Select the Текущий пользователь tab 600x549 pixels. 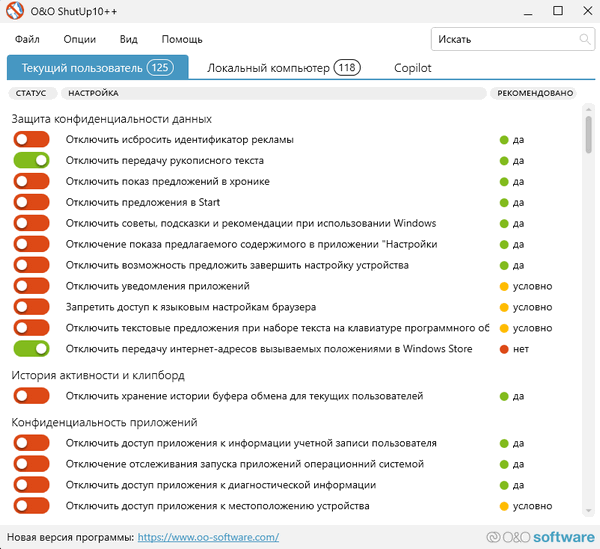[x=98, y=67]
